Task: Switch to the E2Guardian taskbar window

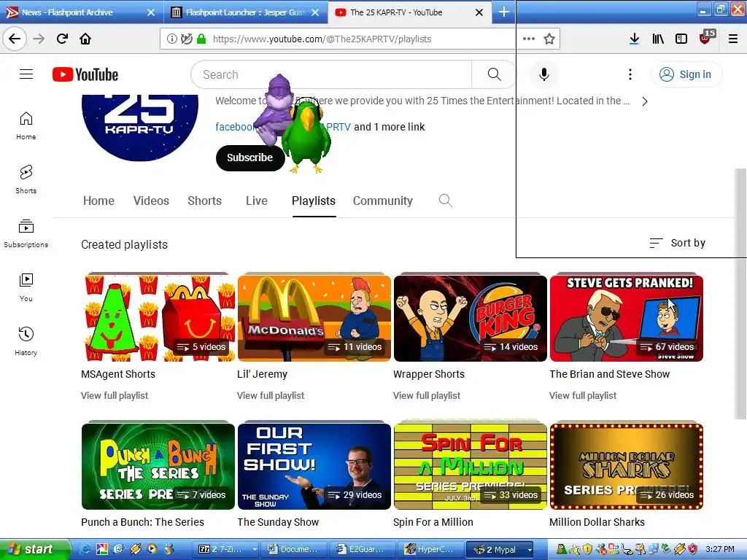Action: coord(363,550)
